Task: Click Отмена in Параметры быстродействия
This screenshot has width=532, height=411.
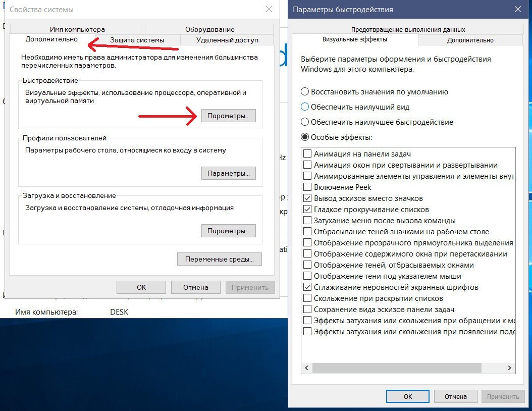Action: pos(455,396)
